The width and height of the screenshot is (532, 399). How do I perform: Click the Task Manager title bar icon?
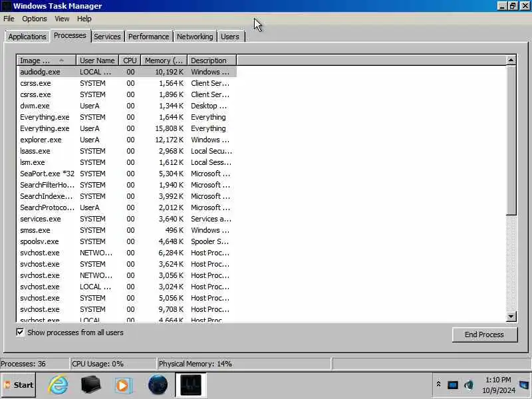click(x=6, y=6)
